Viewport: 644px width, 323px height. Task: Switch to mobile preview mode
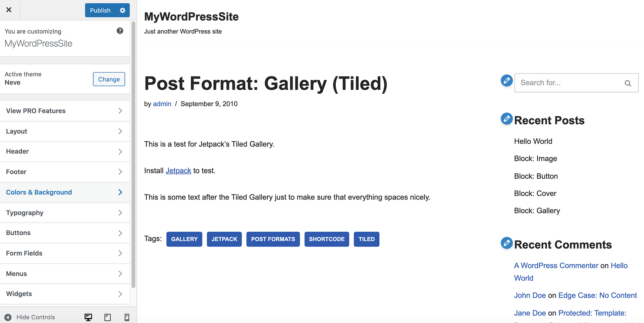[127, 317]
